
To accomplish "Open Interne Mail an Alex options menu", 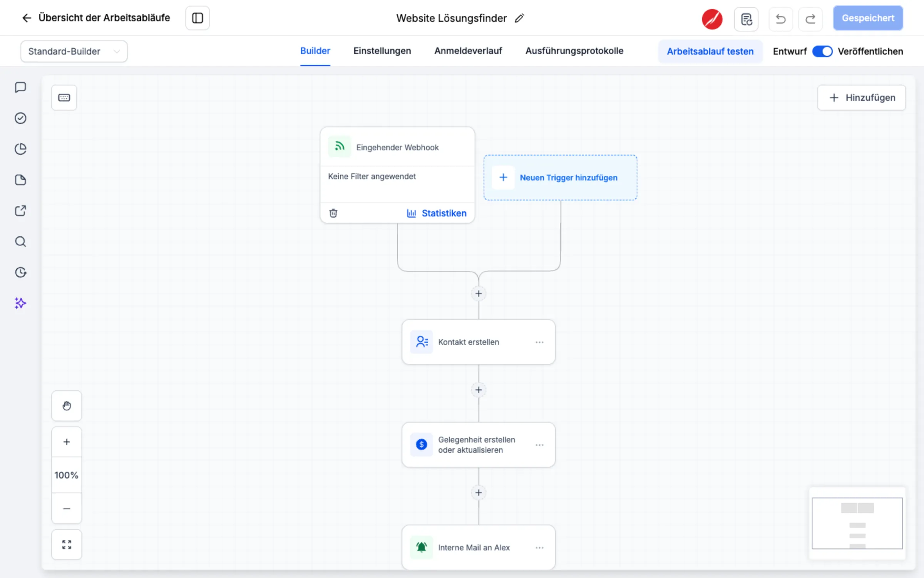I will point(539,548).
